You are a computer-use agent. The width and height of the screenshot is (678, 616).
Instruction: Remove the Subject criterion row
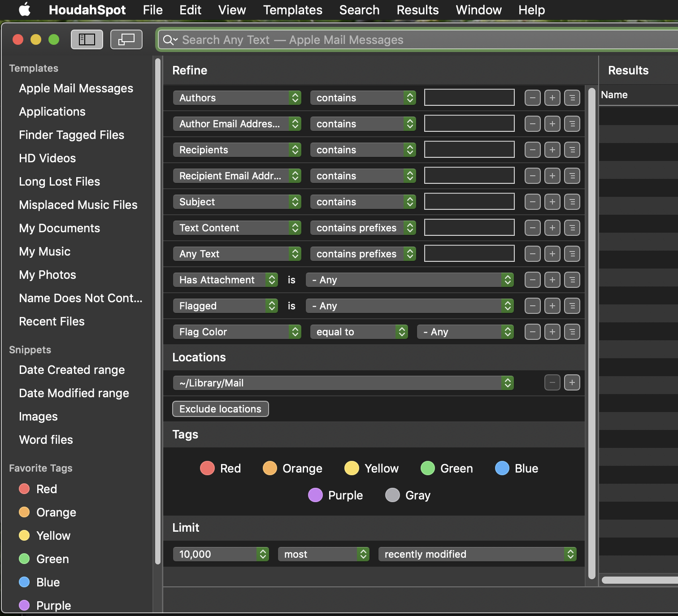coord(533,202)
